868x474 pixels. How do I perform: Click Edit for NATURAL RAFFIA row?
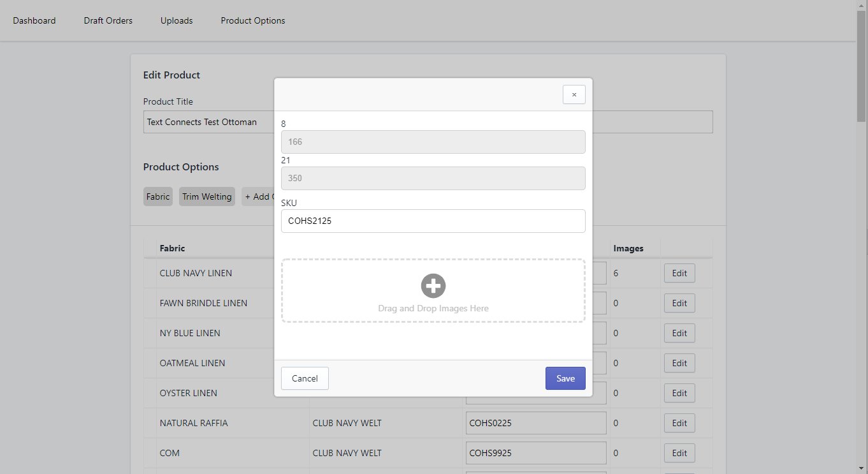click(679, 423)
